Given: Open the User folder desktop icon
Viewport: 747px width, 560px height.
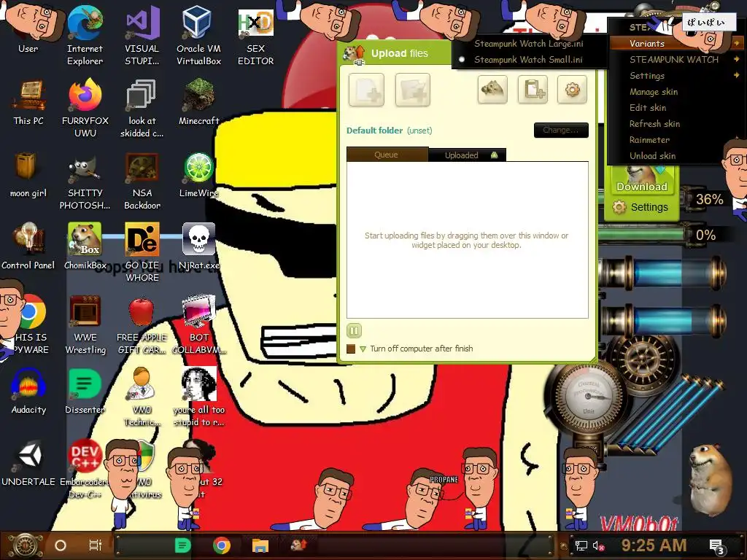Looking at the screenshot, I should pos(28,28).
